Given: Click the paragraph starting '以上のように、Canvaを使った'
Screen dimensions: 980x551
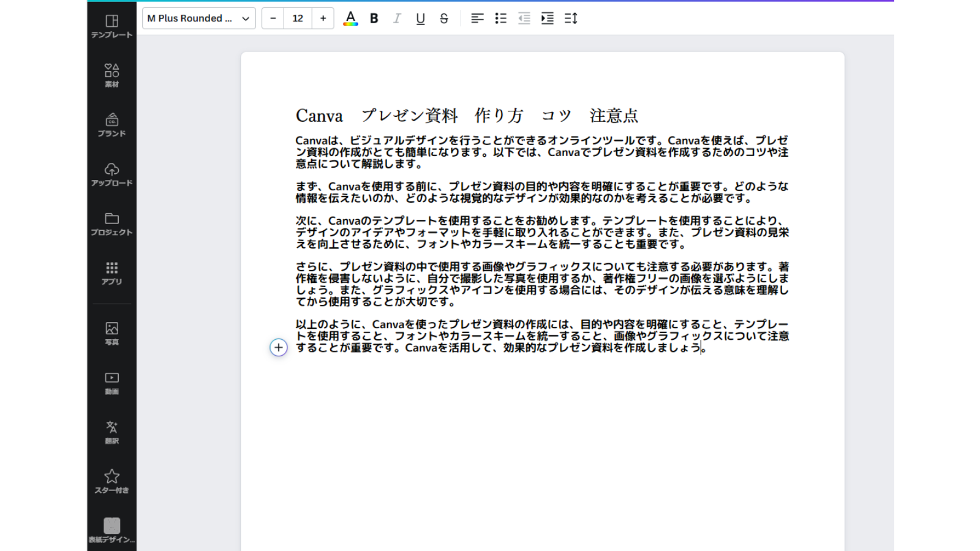Looking at the screenshot, I should coord(542,335).
